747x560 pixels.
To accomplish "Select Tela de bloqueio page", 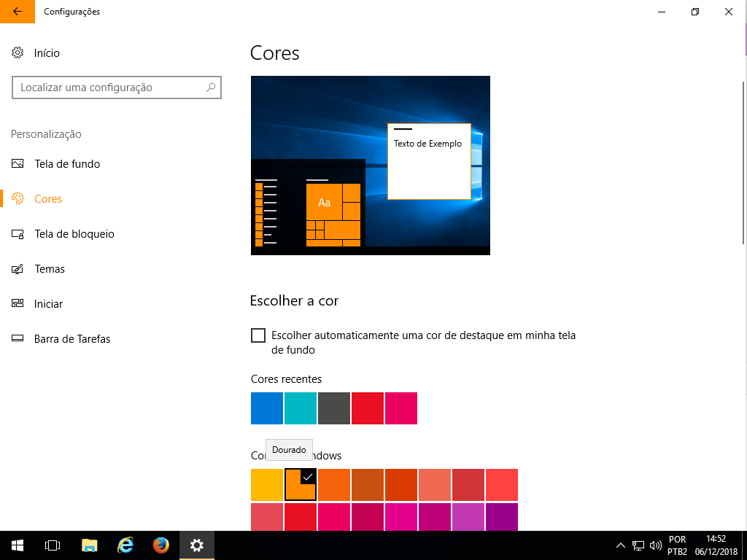I will (74, 234).
